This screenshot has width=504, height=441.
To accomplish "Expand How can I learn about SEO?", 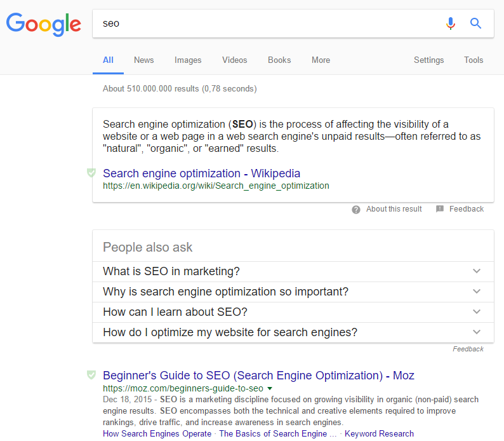I will point(293,312).
